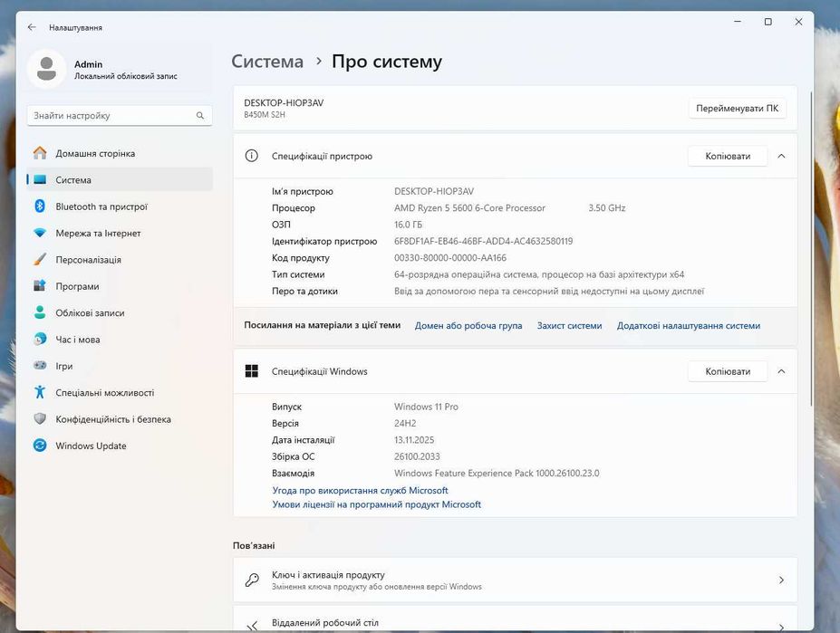This screenshot has height=633, width=840.
Task: Click product code 00330-80000-00000-AA166
Action: point(450,257)
